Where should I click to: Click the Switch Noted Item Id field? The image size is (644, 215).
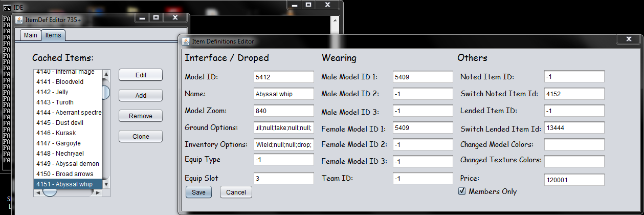(x=574, y=94)
